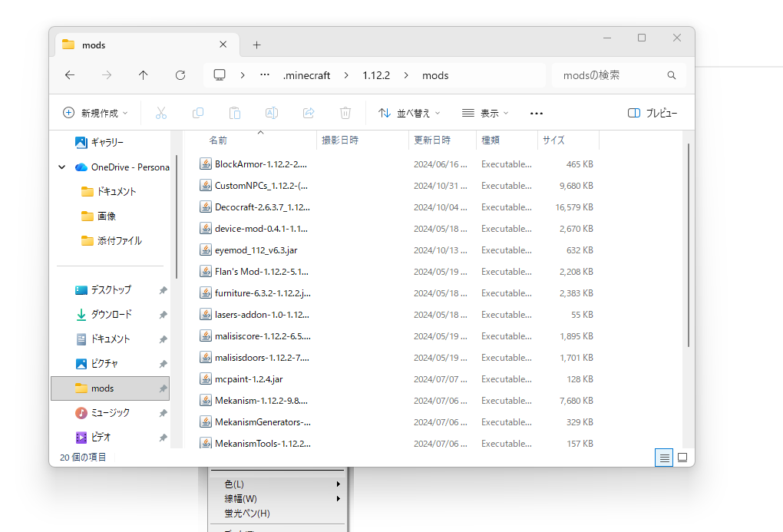Click the Share icon in toolbar

[309, 113]
